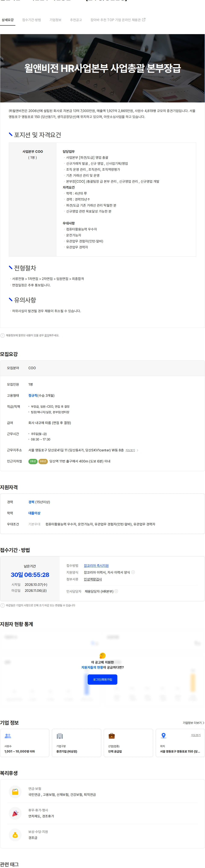Open 지도보기 link next to 근무지주소

coord(130,450)
